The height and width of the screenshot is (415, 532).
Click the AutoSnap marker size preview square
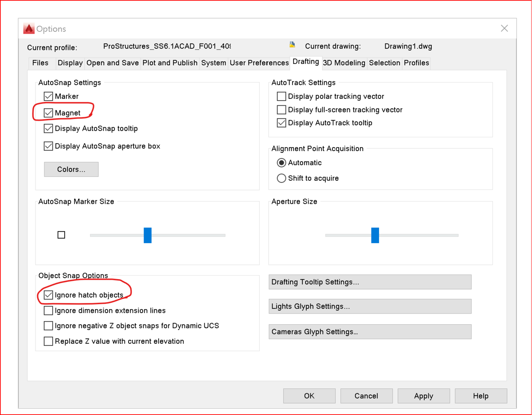61,235
